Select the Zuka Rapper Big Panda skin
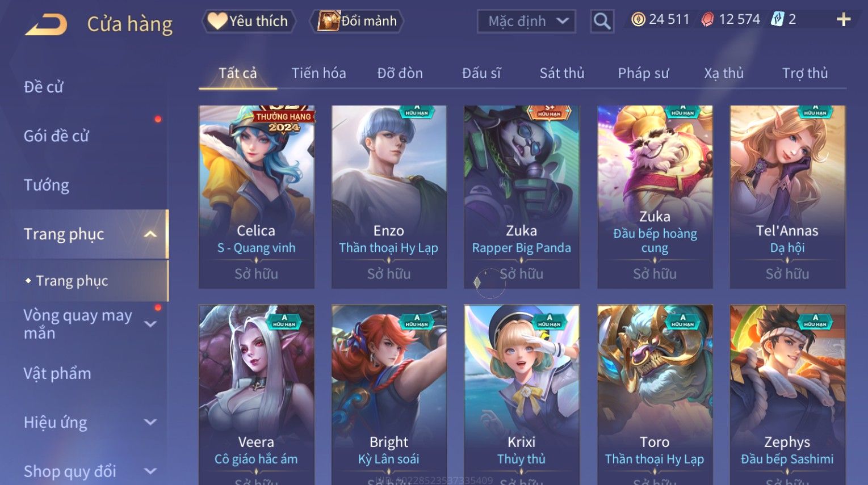 [522, 197]
